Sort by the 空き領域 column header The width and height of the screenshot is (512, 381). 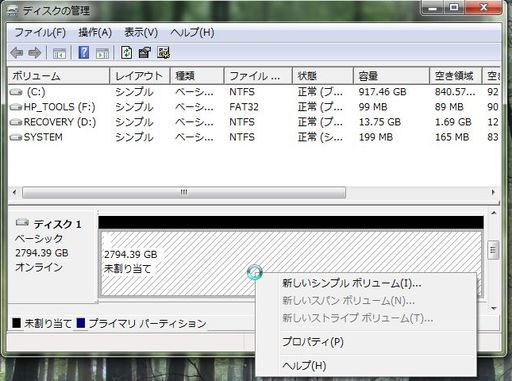coord(456,76)
